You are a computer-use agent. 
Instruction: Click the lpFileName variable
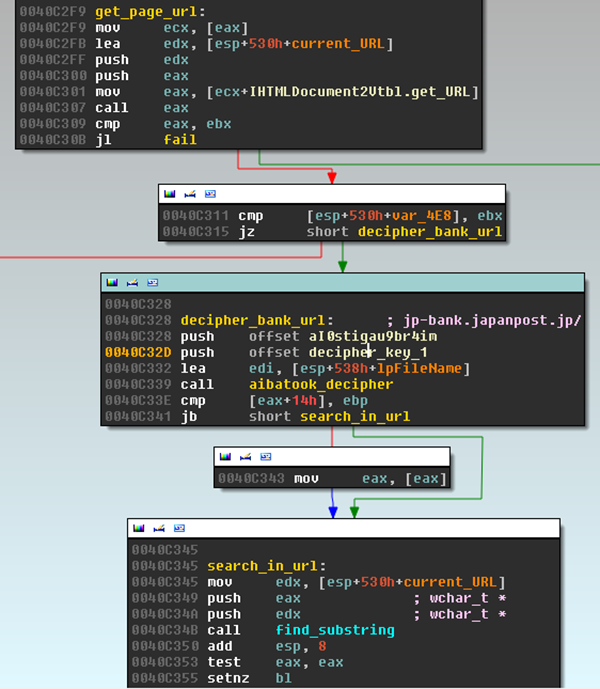(x=419, y=368)
